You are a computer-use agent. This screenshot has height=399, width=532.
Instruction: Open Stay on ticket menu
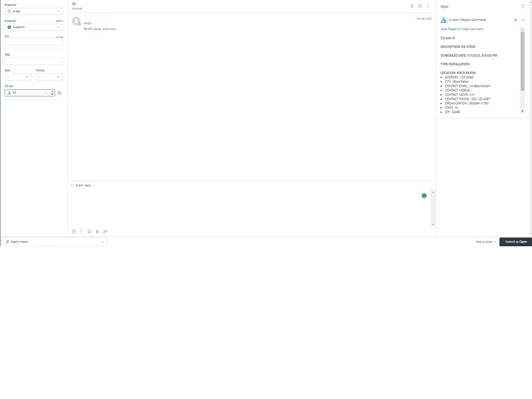(x=486, y=242)
